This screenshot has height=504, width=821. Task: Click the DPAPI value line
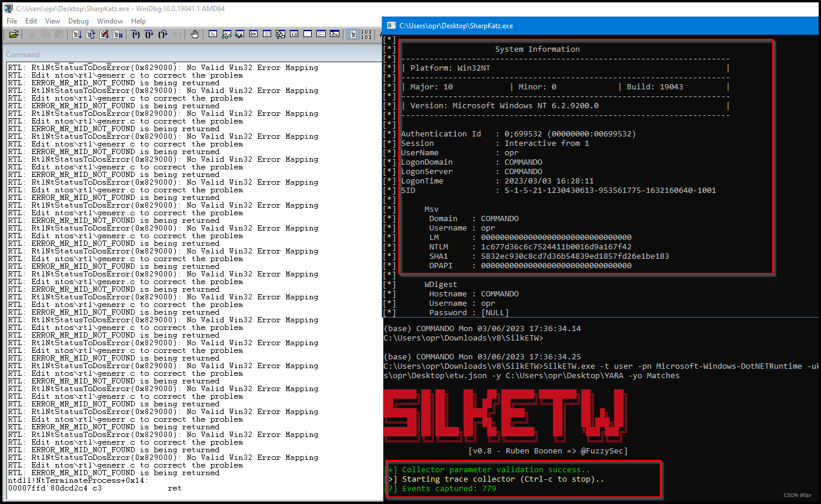530,265
